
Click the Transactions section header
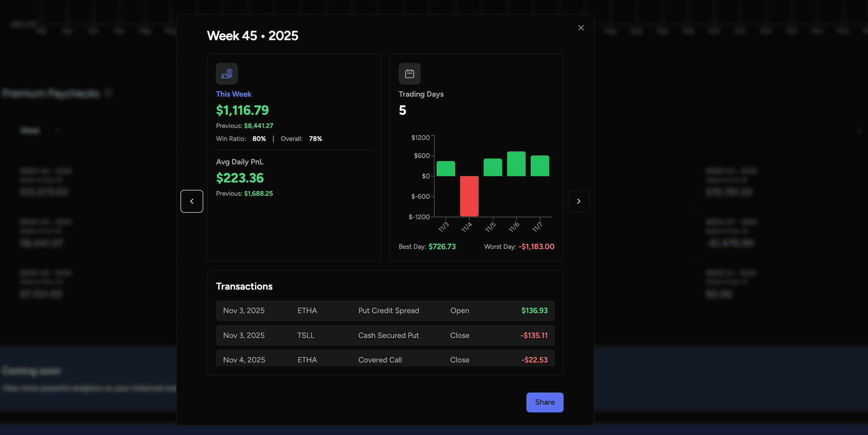click(244, 286)
